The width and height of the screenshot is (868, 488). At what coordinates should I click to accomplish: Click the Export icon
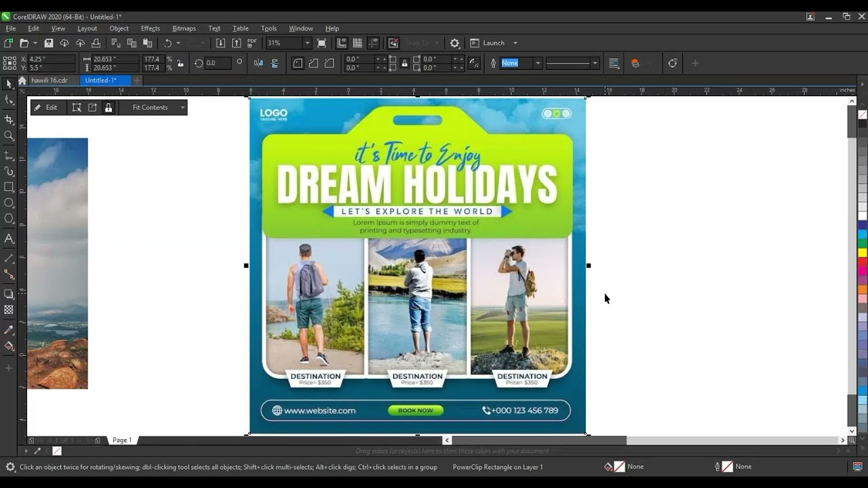click(236, 43)
